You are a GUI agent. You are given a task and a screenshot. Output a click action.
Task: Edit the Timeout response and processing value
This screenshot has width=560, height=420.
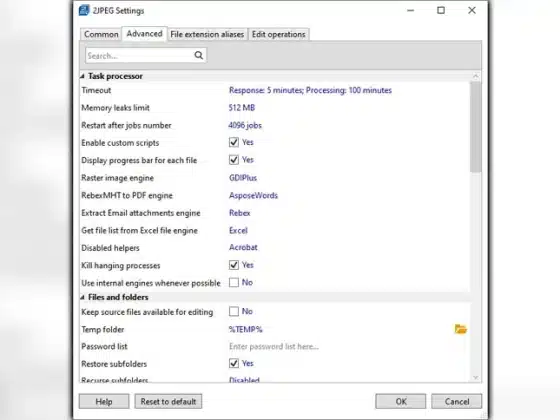310,90
